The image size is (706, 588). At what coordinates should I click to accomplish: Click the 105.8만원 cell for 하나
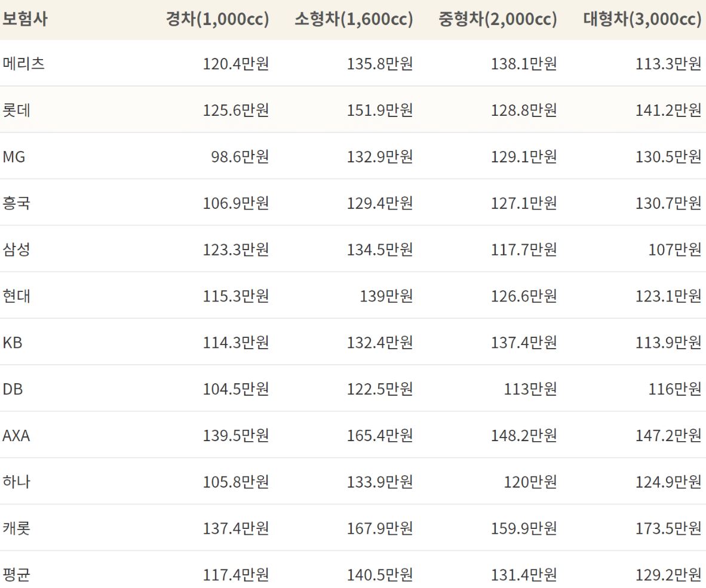[x=236, y=482]
